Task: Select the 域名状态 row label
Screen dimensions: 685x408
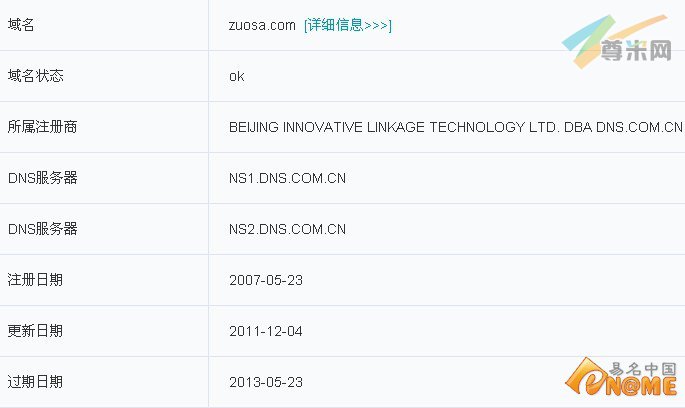Action: pyautogui.click(x=35, y=76)
